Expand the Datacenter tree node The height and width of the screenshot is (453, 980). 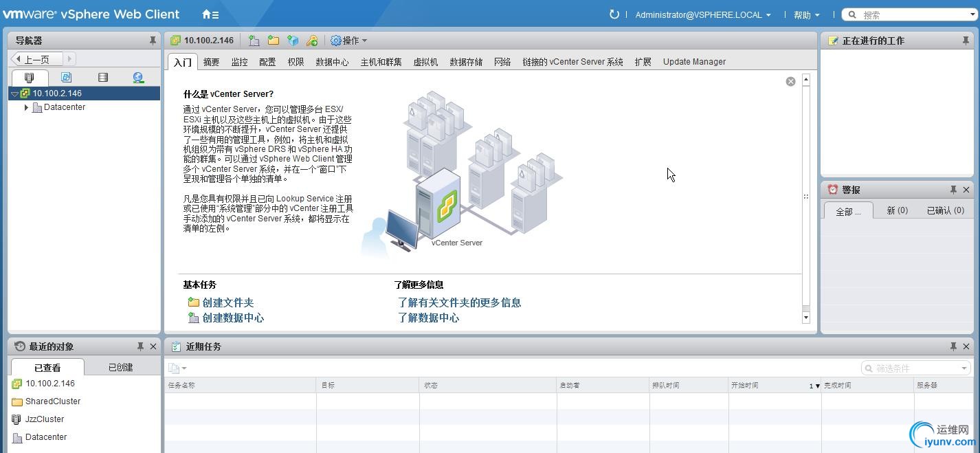point(26,107)
